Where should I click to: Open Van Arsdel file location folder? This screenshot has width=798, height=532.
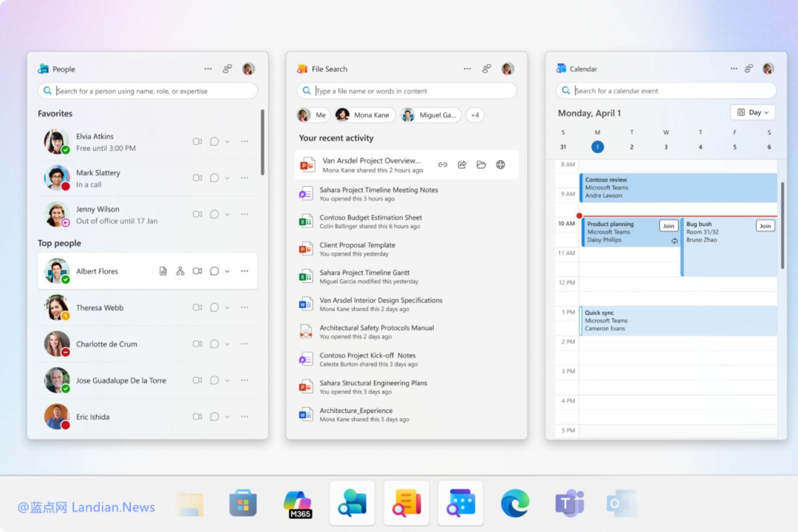(x=481, y=165)
